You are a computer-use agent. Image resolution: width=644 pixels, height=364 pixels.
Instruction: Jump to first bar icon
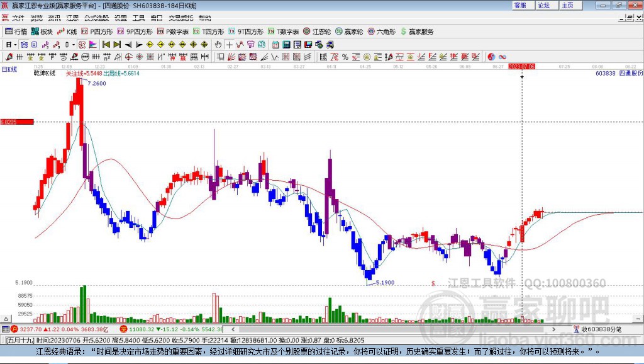pos(106,45)
